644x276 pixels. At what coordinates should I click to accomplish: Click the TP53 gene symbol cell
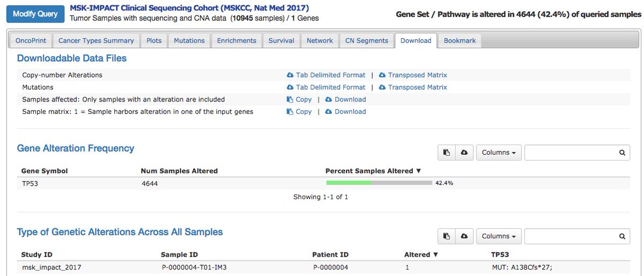pos(30,183)
